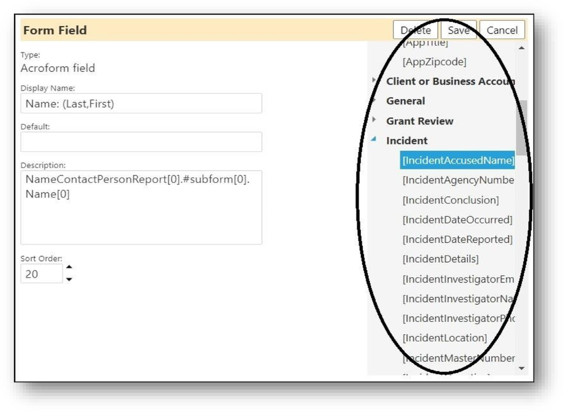Click scrollbar down arrow in field list
Viewport: 564px width, 412px height.
click(521, 368)
